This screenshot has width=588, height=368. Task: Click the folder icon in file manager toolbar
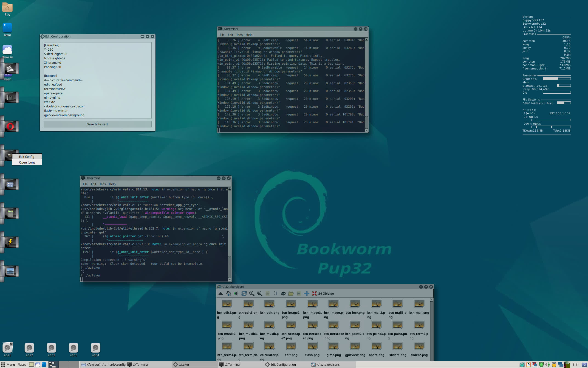click(291, 293)
